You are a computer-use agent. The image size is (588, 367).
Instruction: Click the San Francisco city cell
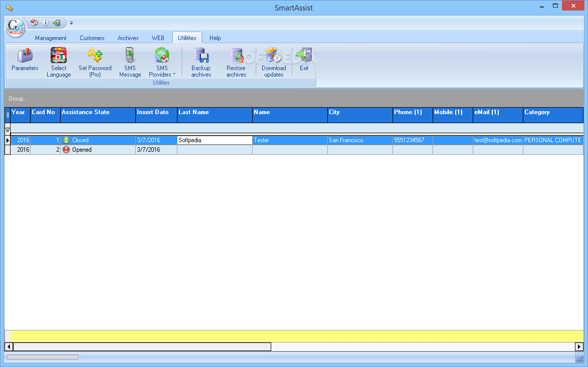click(x=360, y=140)
